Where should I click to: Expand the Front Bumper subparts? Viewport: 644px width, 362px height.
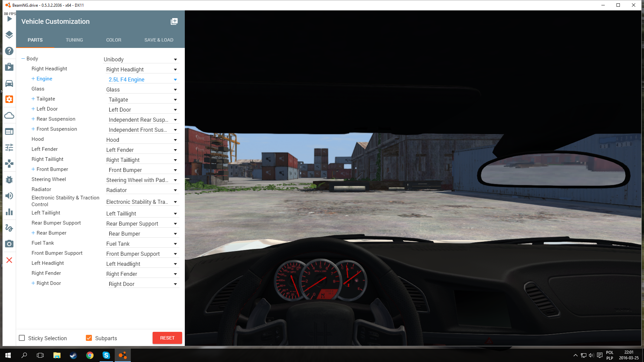pyautogui.click(x=33, y=169)
